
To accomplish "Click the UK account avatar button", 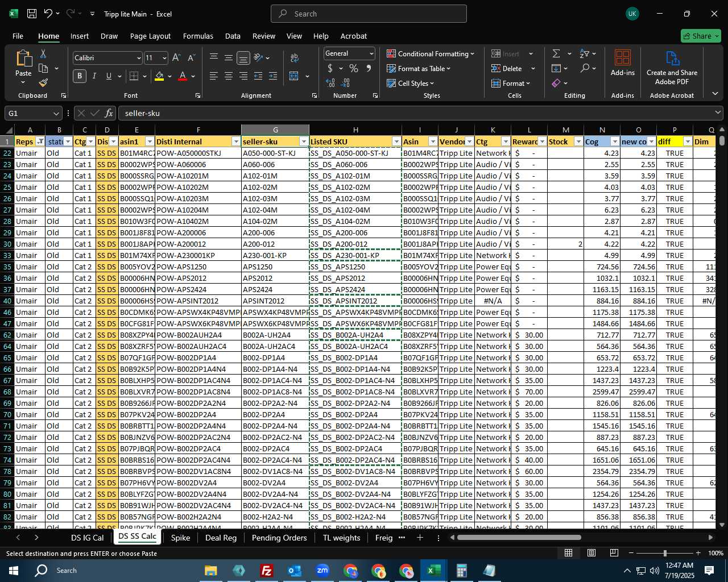I will click(x=632, y=14).
